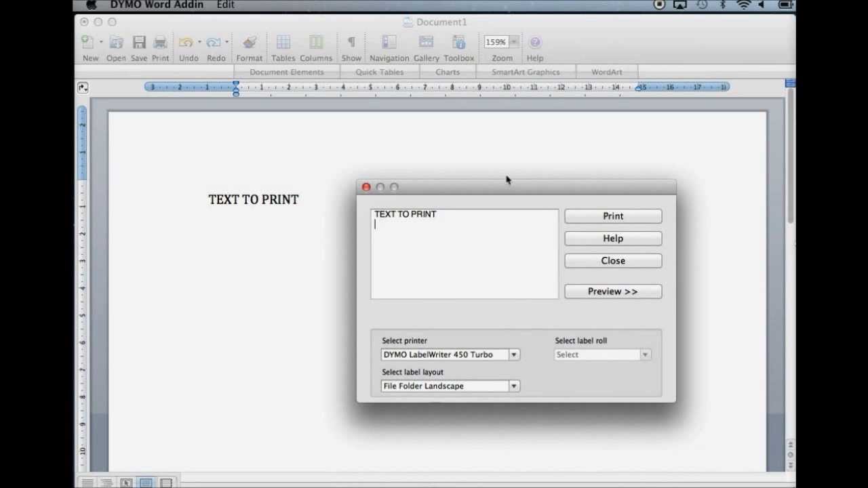Image resolution: width=868 pixels, height=488 pixels.
Task: Click the vertical scrollbar of the document
Action: (x=790, y=157)
